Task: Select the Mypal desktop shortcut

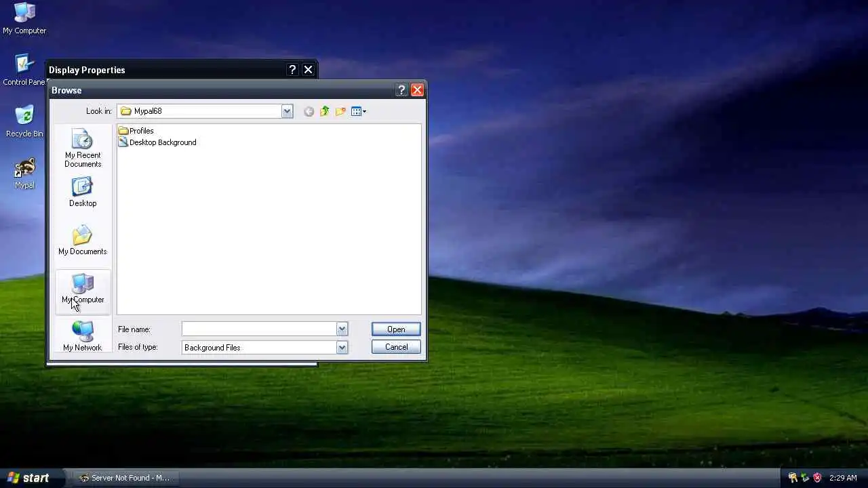Action: 24,174
